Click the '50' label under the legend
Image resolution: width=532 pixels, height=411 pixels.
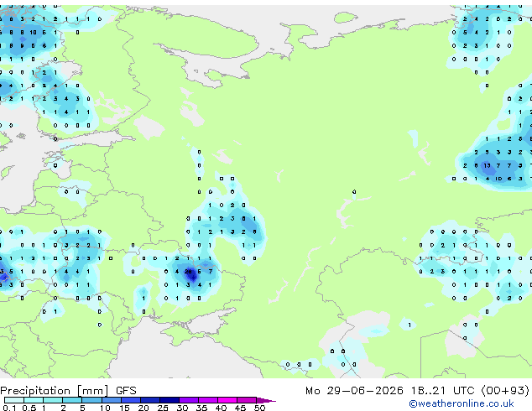click(x=259, y=408)
